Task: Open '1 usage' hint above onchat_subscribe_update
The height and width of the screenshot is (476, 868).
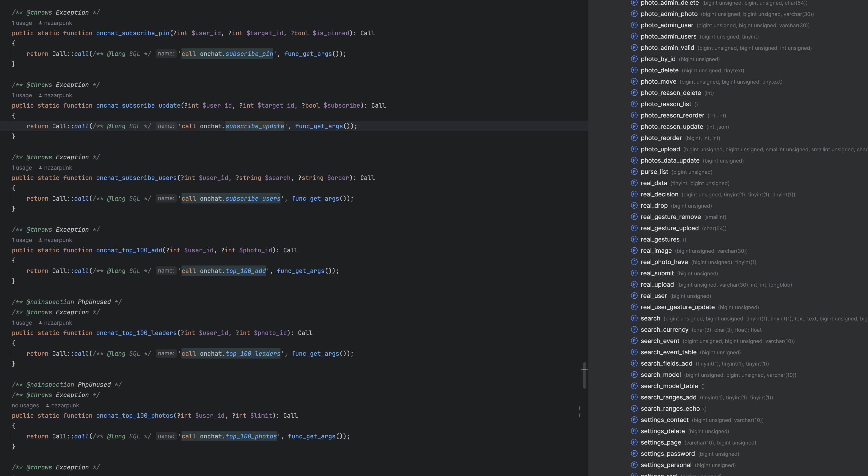Action: tap(22, 95)
